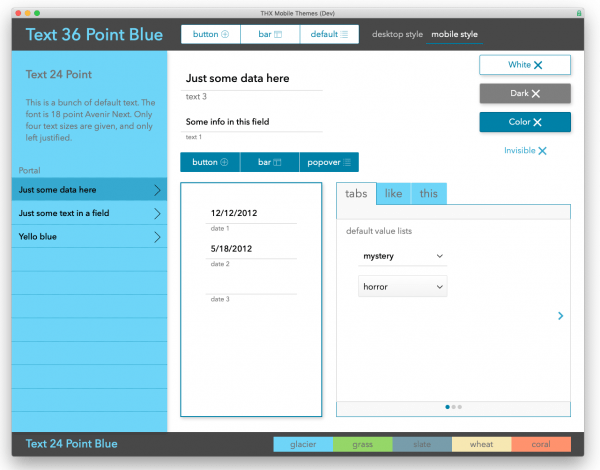Click the X icon on Dark button
This screenshot has width=600, height=470.
(536, 94)
